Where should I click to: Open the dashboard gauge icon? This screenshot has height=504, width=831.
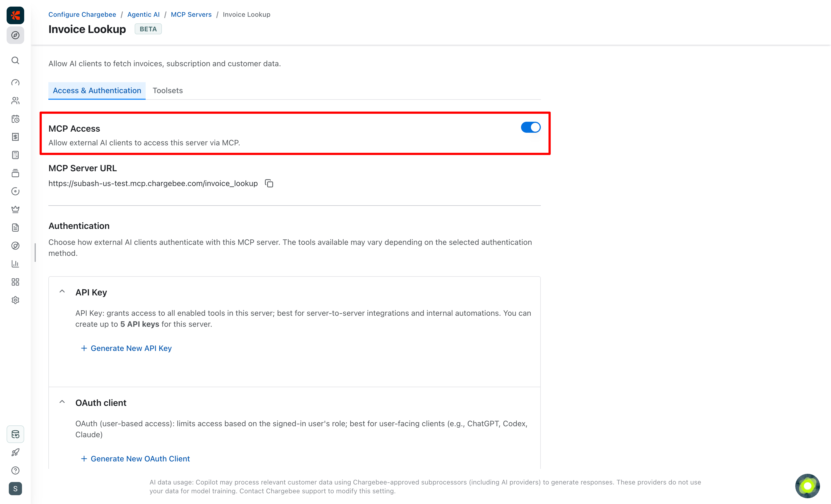click(15, 83)
